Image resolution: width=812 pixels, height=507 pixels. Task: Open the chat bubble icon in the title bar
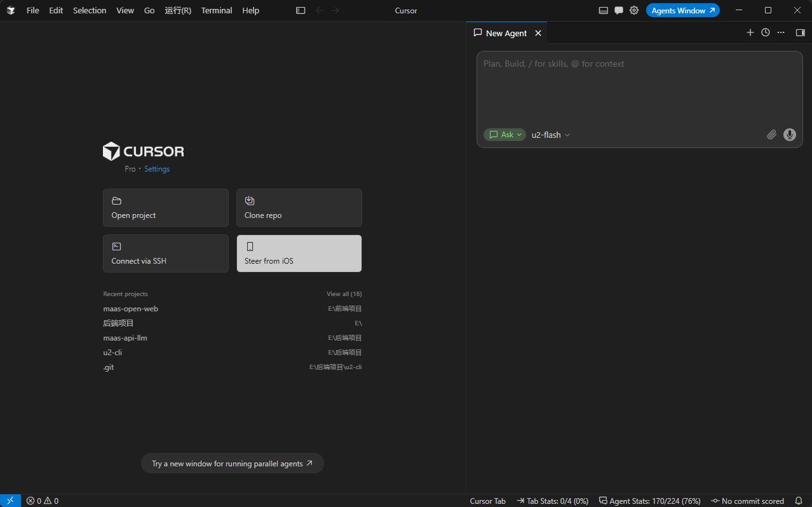(x=619, y=10)
